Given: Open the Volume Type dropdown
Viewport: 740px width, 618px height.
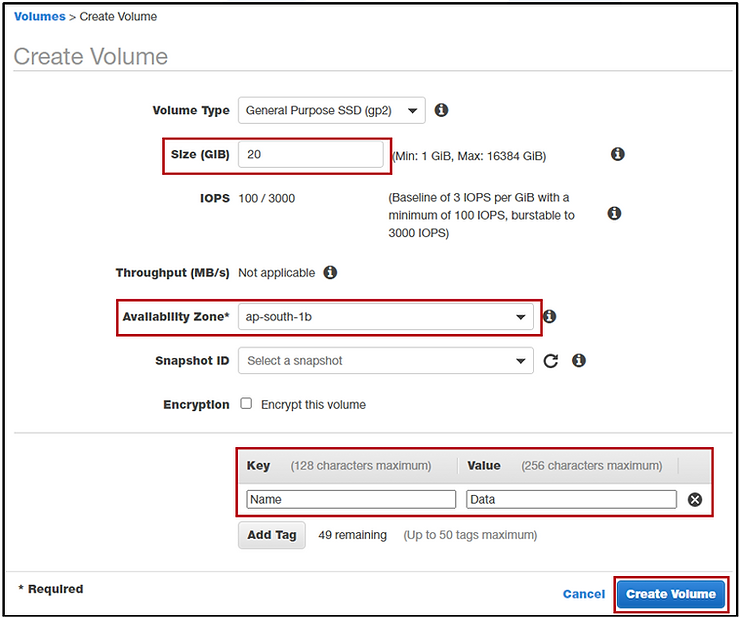Looking at the screenshot, I should pos(331,110).
